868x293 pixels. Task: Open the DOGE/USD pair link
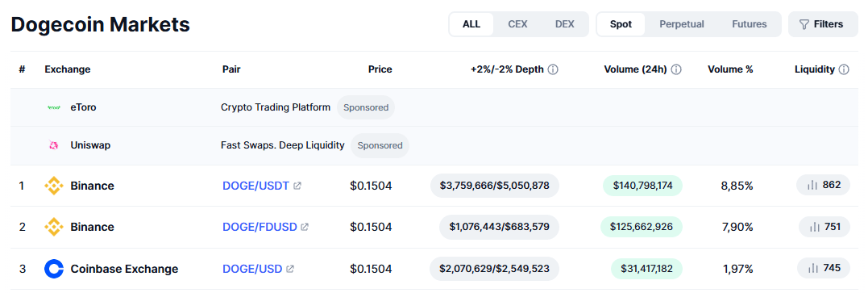[252, 269]
